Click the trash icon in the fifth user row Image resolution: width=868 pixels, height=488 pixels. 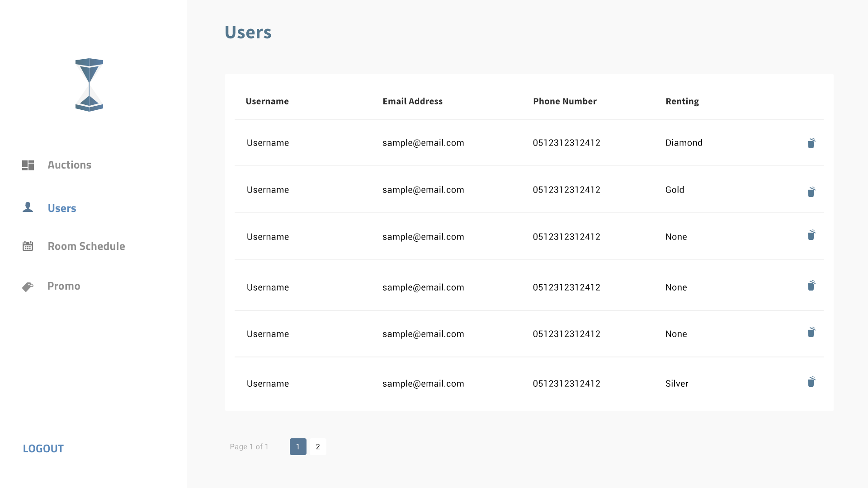tap(811, 332)
